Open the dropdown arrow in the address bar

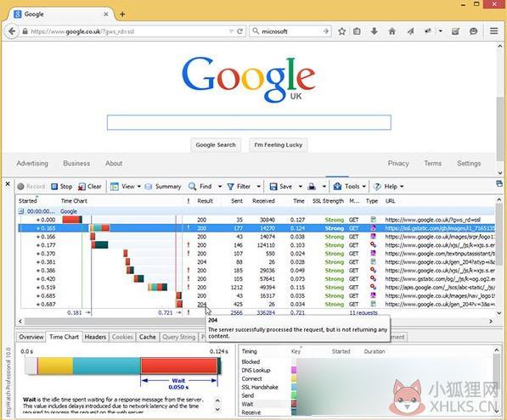[x=231, y=31]
